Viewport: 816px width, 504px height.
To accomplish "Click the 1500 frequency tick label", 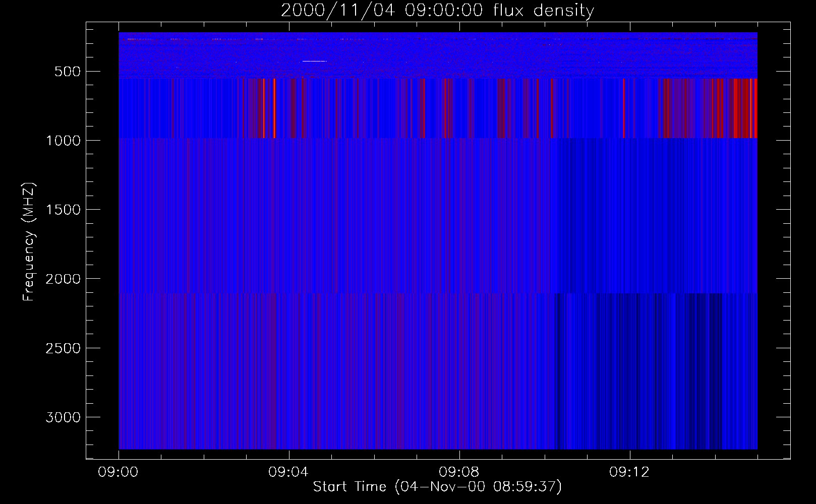I will click(63, 210).
